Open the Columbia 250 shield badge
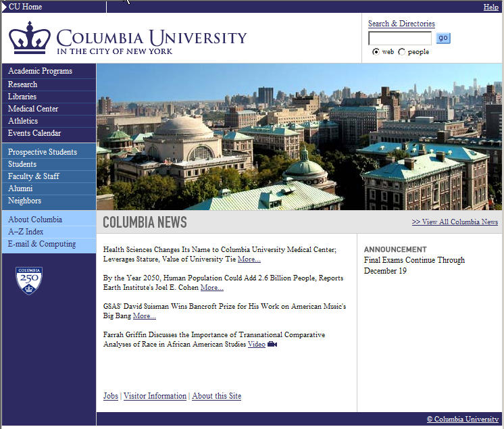This screenshot has height=429, width=504. (x=29, y=280)
